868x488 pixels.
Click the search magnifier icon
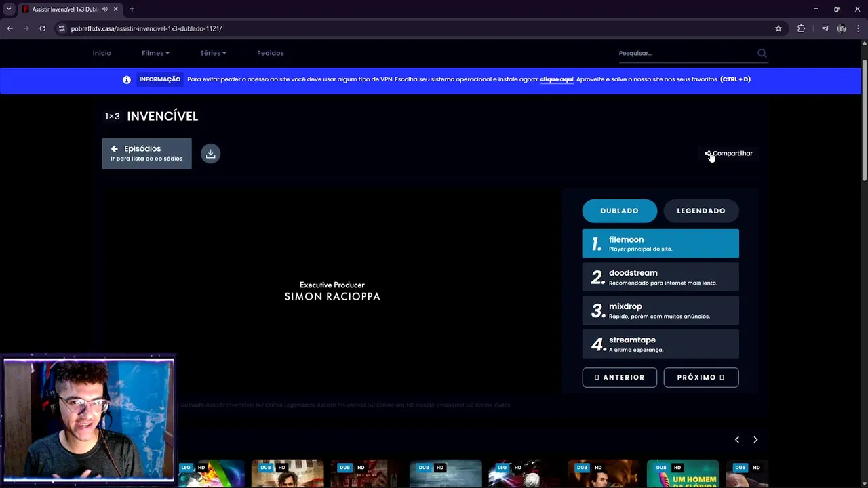[x=762, y=53]
